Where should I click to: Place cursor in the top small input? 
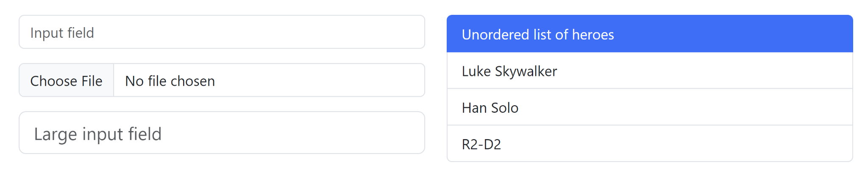(x=222, y=32)
